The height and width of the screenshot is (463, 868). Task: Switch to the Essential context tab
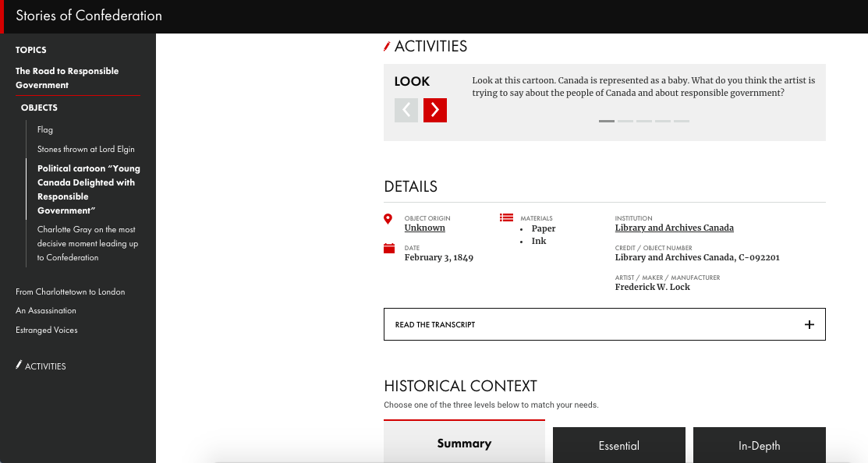618,446
